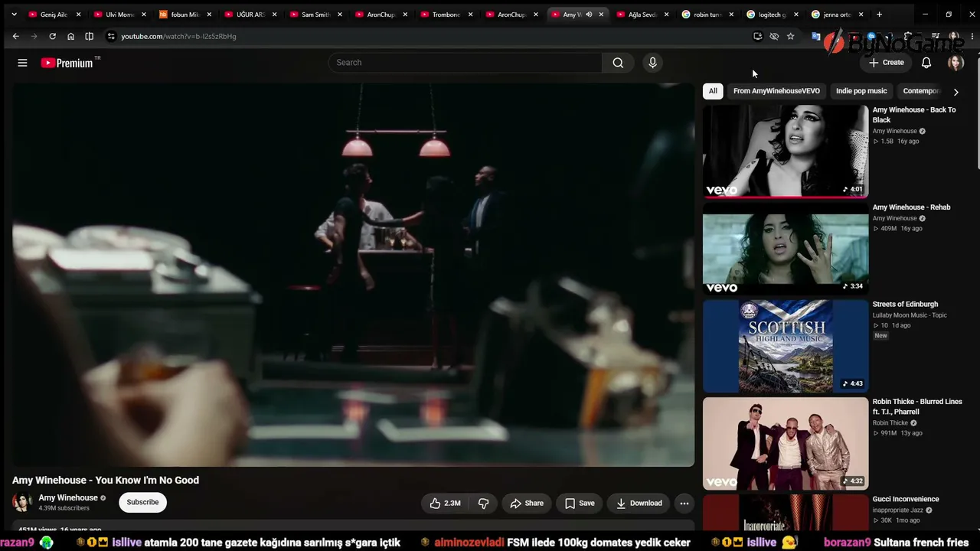Start voice search with the microphone

[652, 63]
